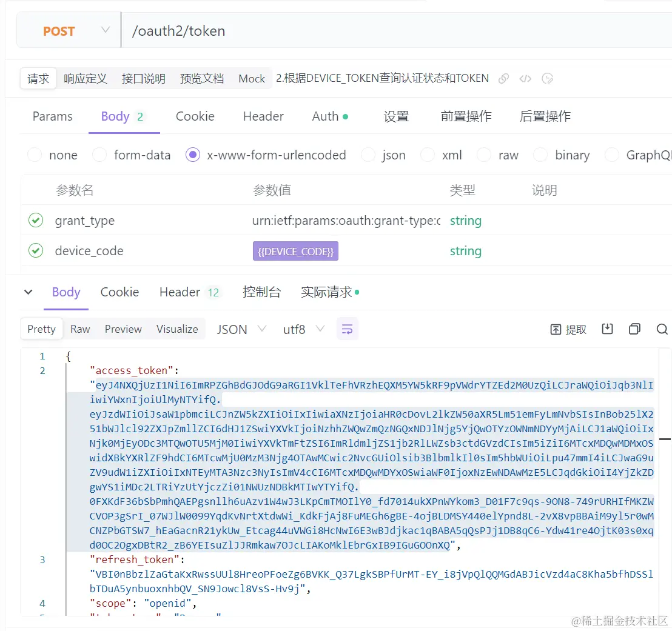
Task: Open the Auth tab
Action: (330, 116)
